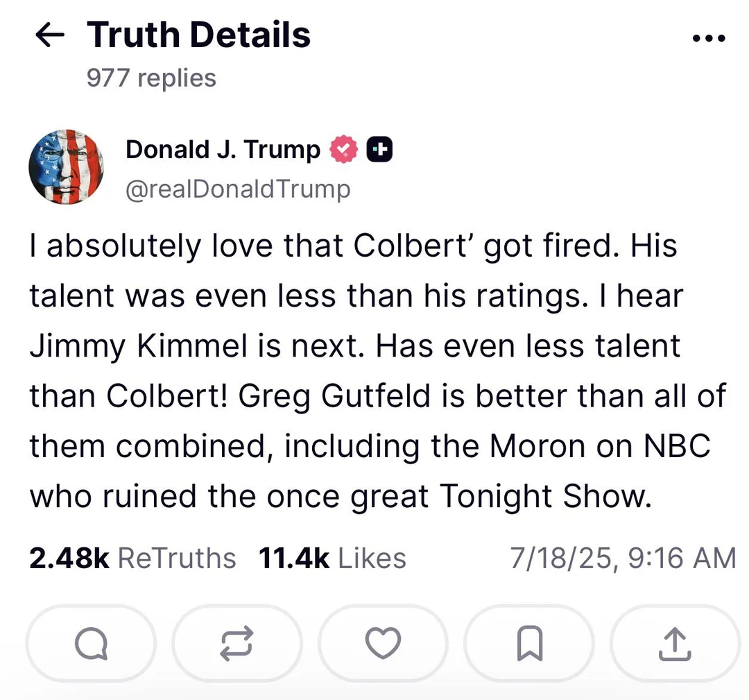Click the black plus badge beside name
Image resolution: width=749 pixels, height=700 pixels.
pos(379,150)
